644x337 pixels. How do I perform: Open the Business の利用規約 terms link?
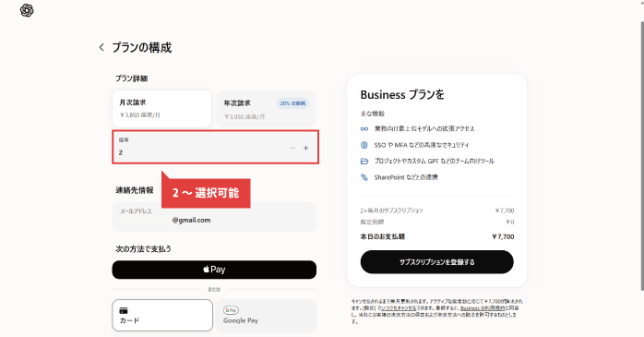tap(483, 308)
